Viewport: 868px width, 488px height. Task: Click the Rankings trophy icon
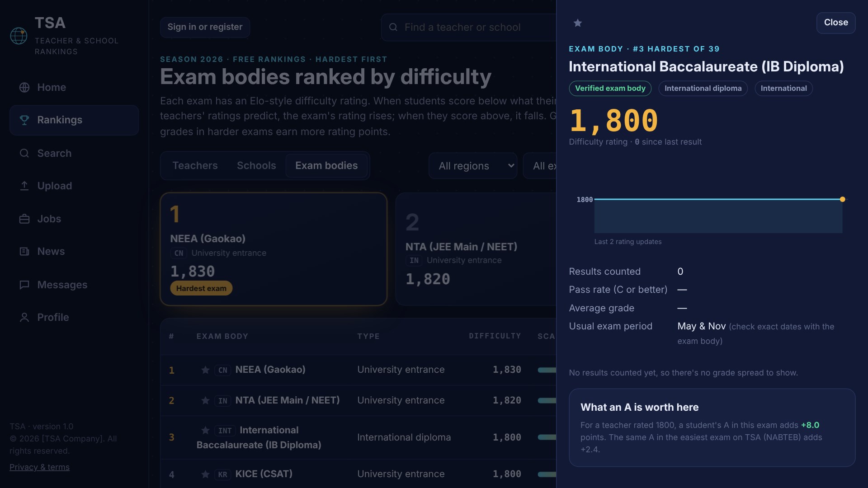tap(24, 120)
